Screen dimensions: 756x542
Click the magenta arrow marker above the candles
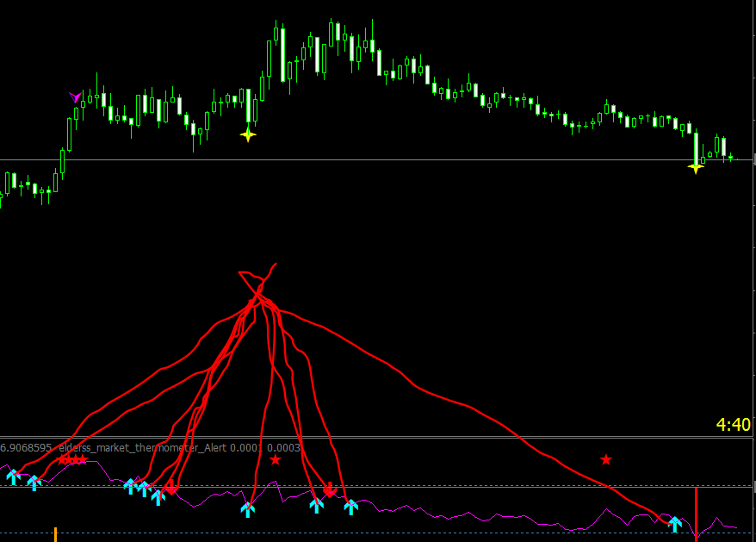click(75, 97)
